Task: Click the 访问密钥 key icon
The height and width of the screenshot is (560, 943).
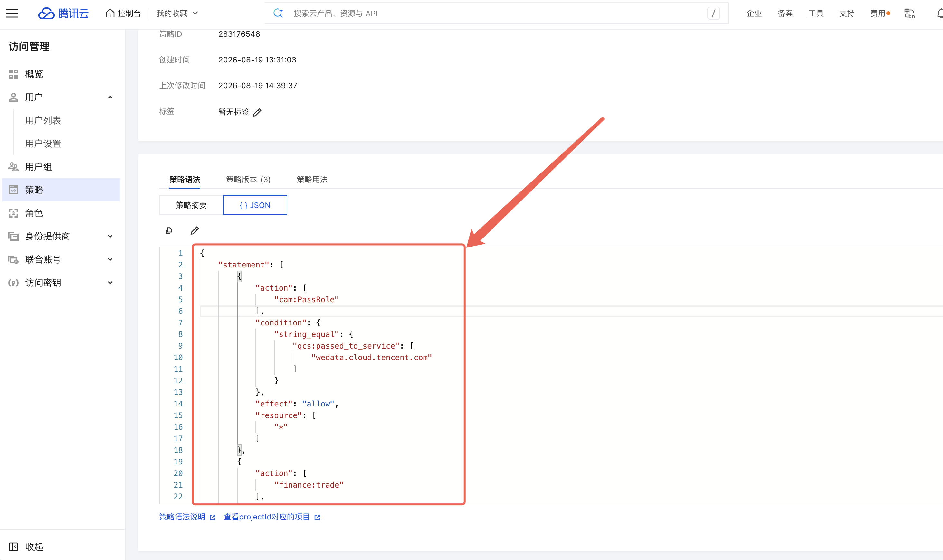Action: pos(14,283)
